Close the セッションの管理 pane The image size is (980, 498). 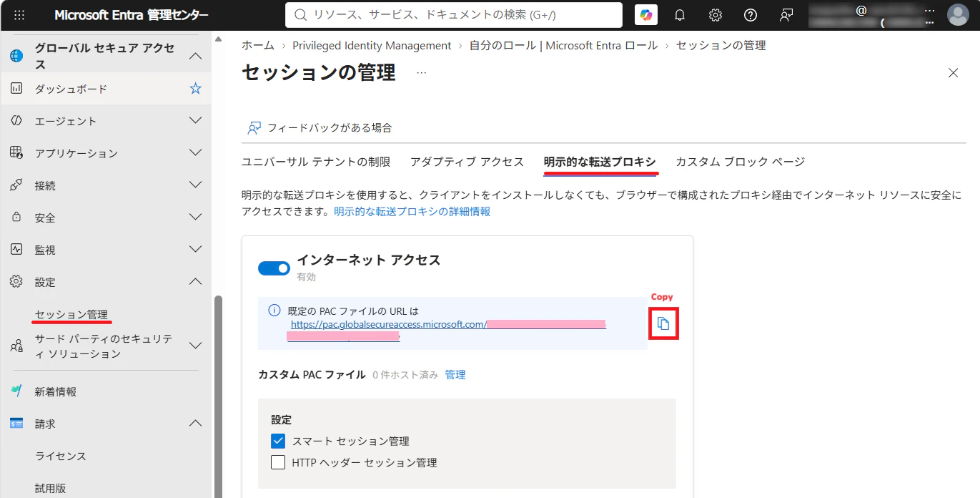(x=953, y=72)
